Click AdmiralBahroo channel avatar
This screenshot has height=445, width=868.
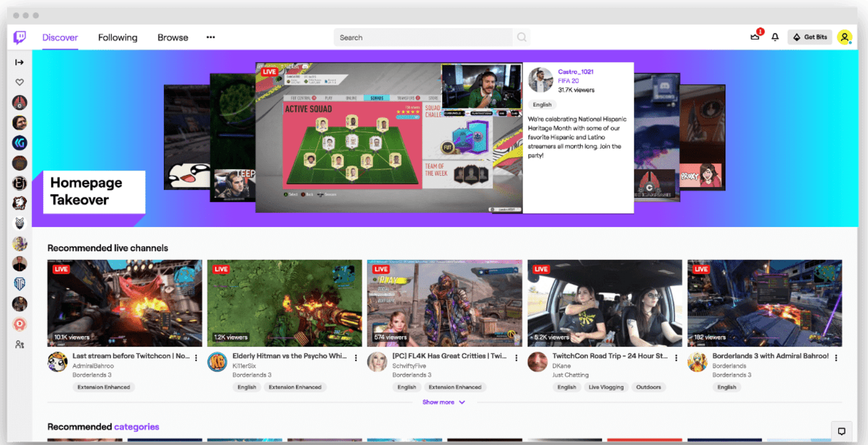coord(58,362)
